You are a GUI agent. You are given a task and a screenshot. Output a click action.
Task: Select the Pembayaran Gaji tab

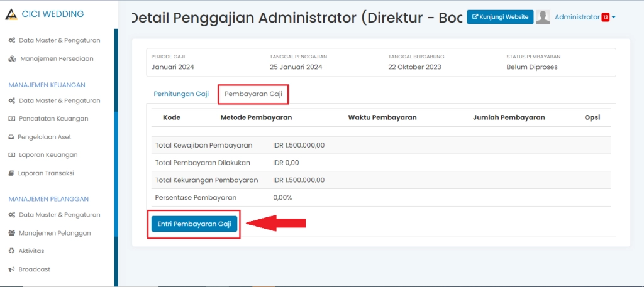[x=253, y=94]
